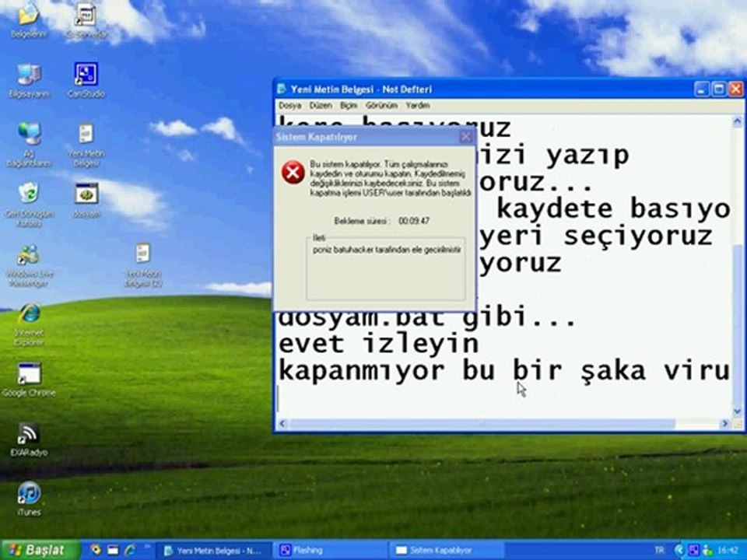Open the Görünüm menu in Not Defteri
747x560 pixels.
[x=381, y=105]
